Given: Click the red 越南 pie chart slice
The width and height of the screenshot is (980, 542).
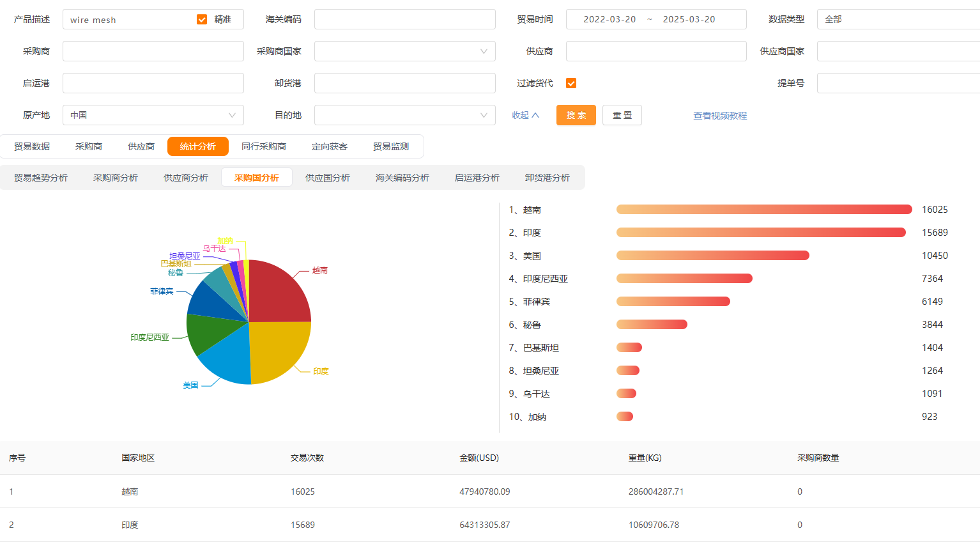Looking at the screenshot, I should coord(278,291).
